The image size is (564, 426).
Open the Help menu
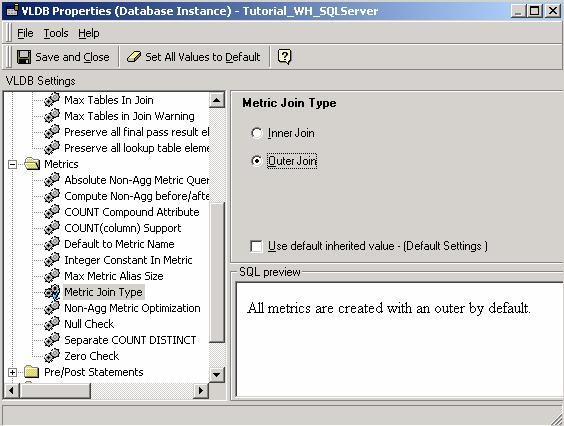pyautogui.click(x=88, y=33)
